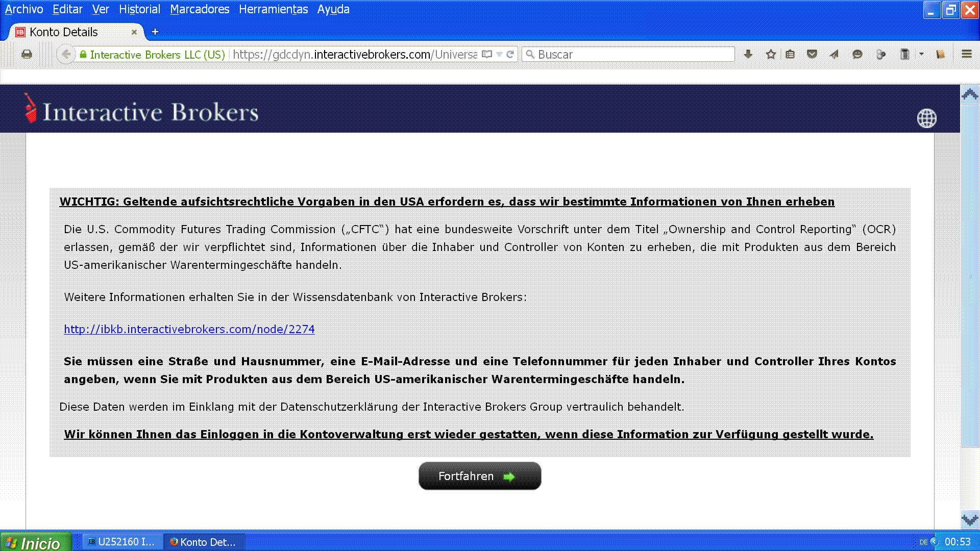Save page to Pocket icon

812,54
